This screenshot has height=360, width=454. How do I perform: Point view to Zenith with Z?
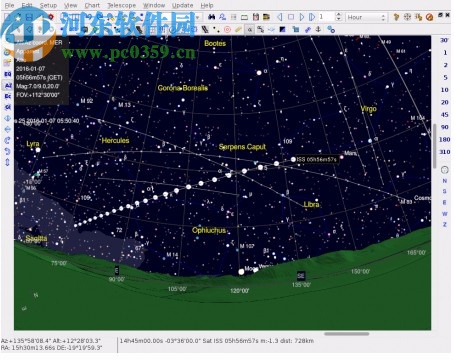coord(445,225)
